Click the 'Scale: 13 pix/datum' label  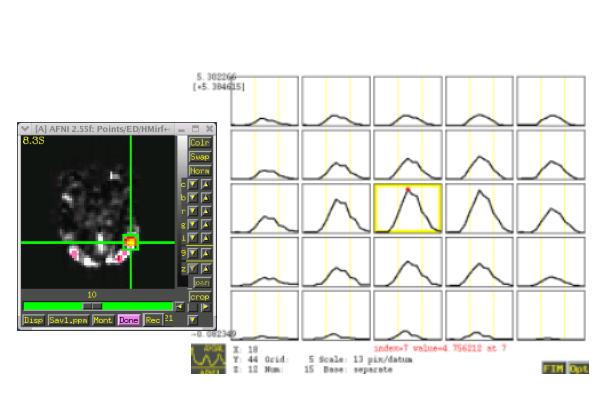click(366, 360)
